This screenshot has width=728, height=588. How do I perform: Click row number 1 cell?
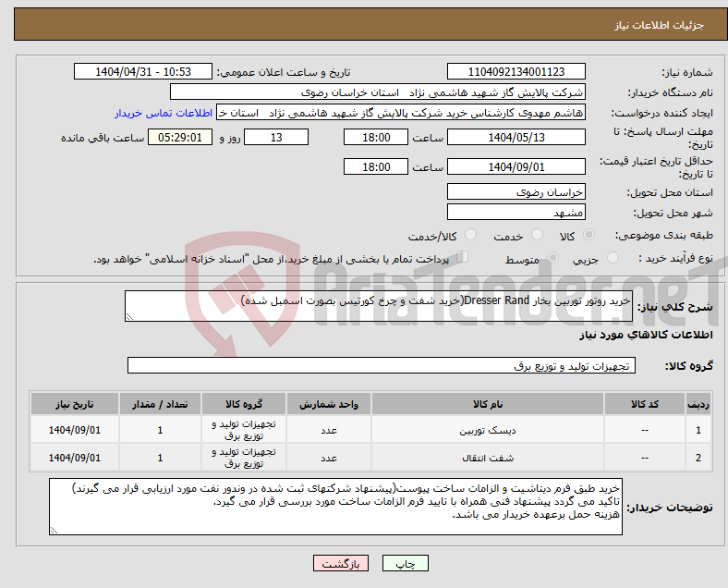click(698, 430)
